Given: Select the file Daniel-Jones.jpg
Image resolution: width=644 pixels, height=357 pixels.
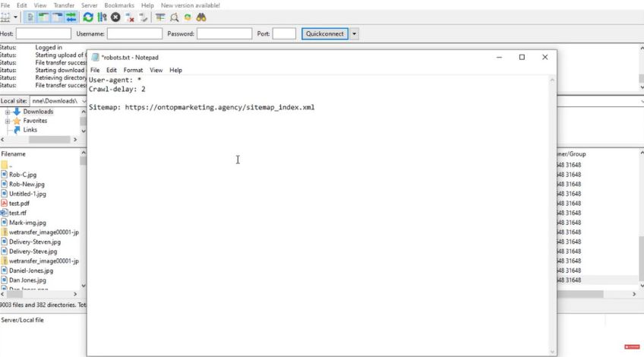Looking at the screenshot, I should pyautogui.click(x=31, y=270).
